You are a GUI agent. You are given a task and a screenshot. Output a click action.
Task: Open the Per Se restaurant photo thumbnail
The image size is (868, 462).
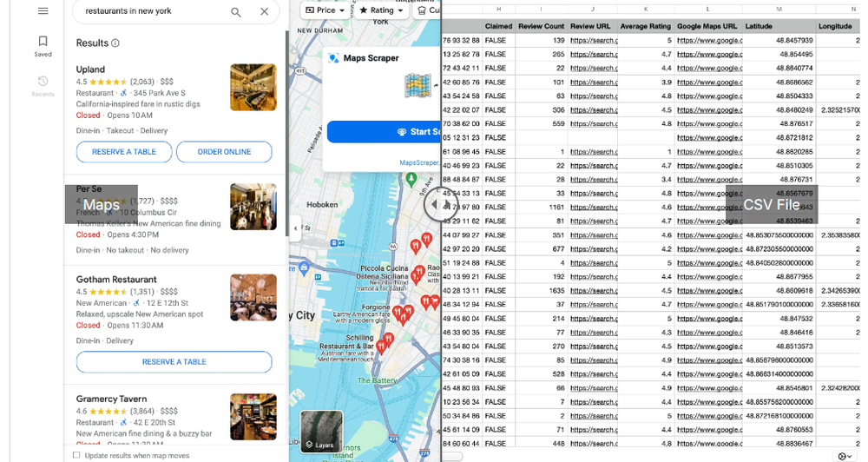(253, 207)
